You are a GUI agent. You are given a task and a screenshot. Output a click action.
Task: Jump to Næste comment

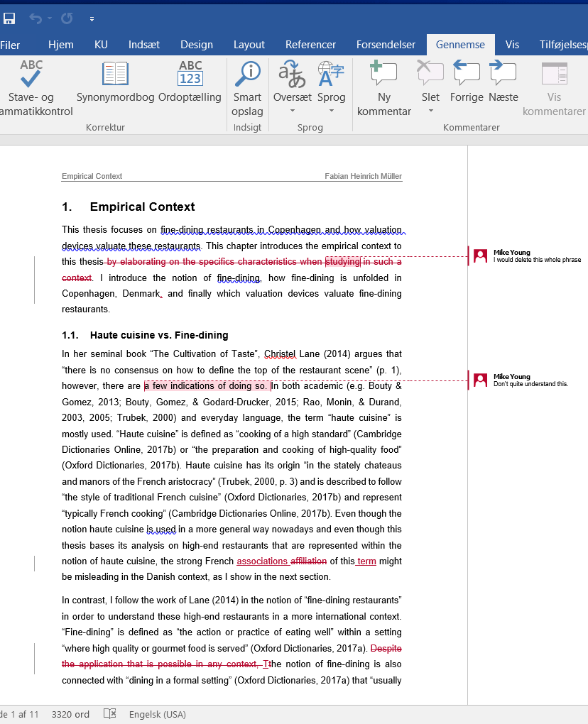coord(503,81)
